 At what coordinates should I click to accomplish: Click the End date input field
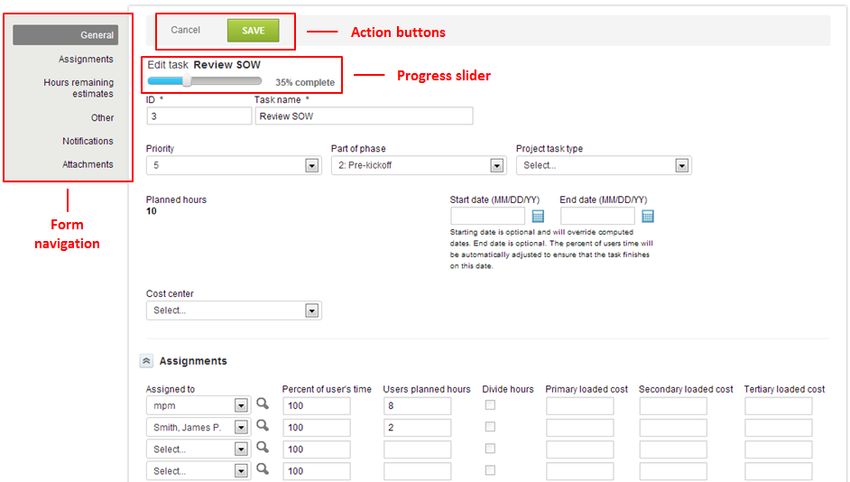coord(597,216)
